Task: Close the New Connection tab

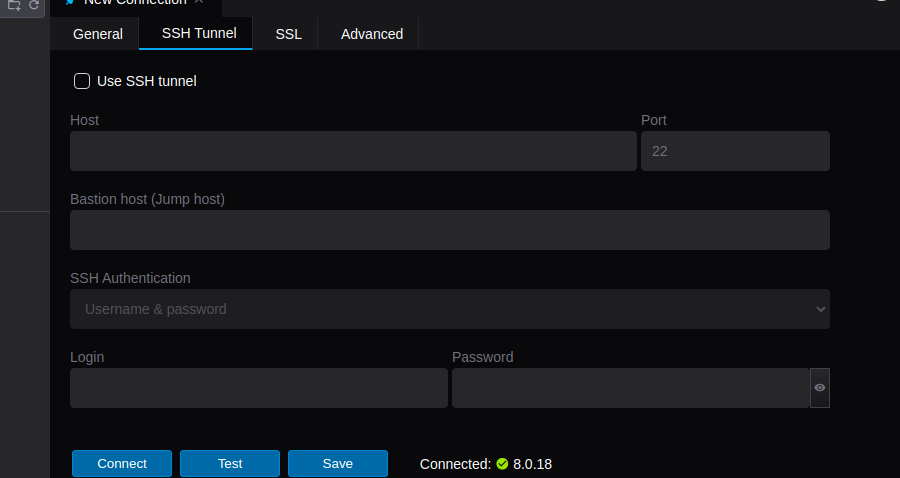Action: 198,3
